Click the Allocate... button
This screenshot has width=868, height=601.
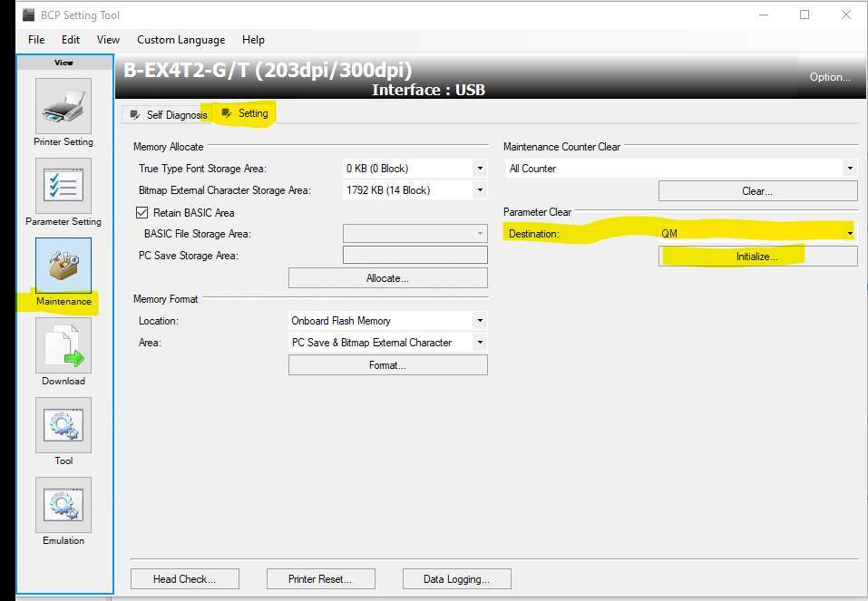point(387,278)
